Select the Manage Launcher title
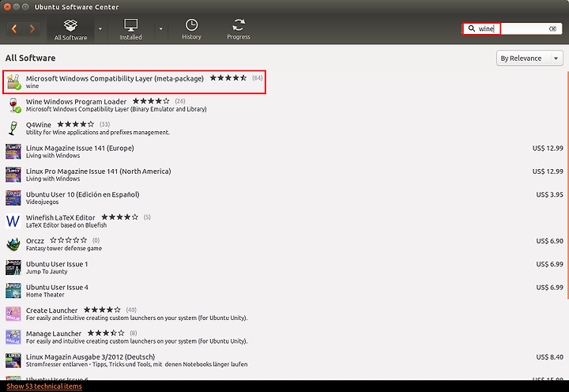This screenshot has height=392, width=569. 54,334
